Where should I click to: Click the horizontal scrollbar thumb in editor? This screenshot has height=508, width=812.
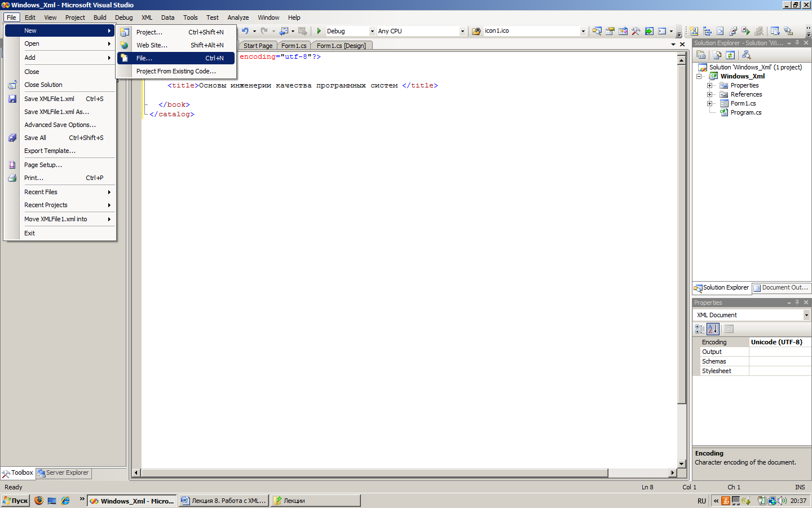tap(374, 473)
